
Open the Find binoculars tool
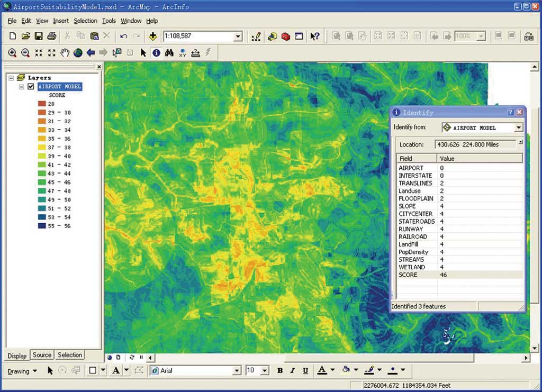169,53
